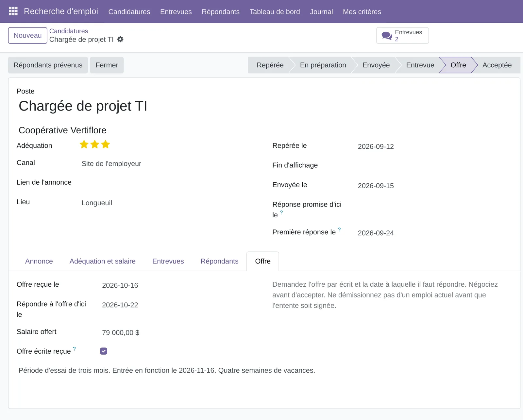Edit the Période d'essai notes text
This screenshot has width=523, height=420.
point(167,370)
